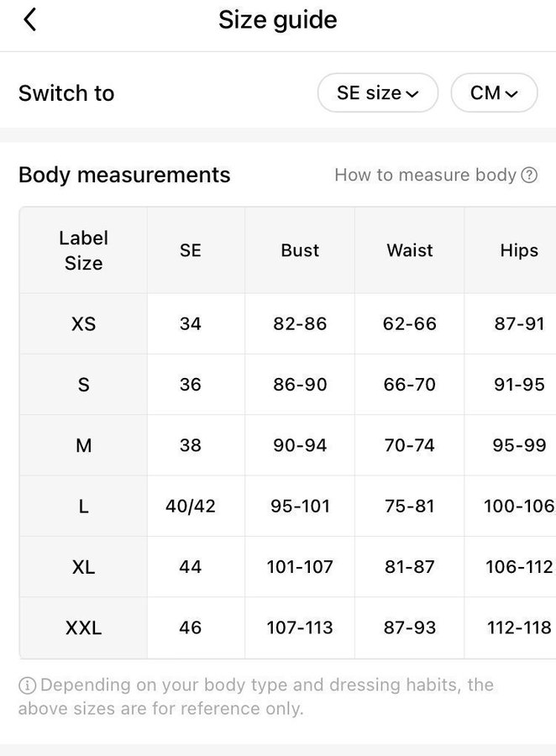Click the info icon beside the disclaimer
The image size is (556, 756).
click(27, 685)
